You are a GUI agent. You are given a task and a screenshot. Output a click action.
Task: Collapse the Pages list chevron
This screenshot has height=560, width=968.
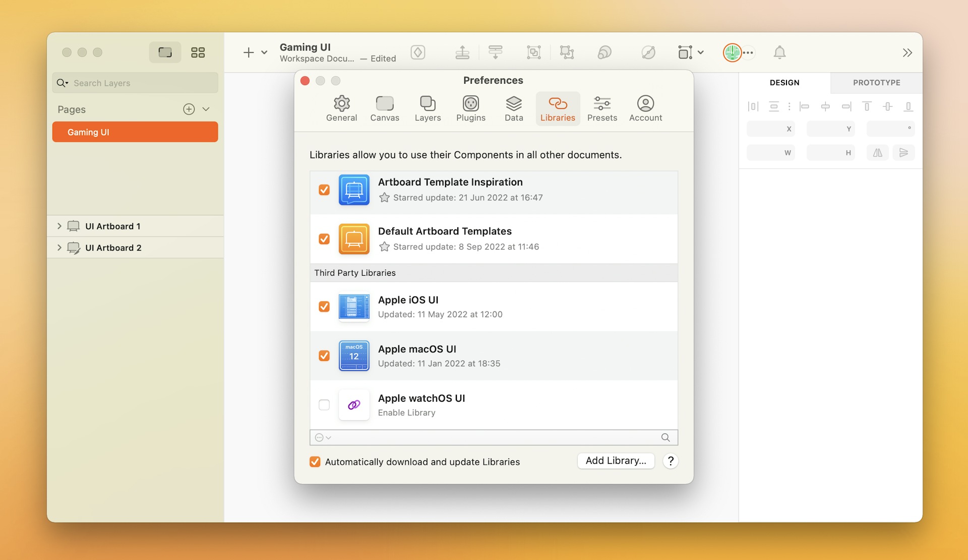pyautogui.click(x=206, y=109)
